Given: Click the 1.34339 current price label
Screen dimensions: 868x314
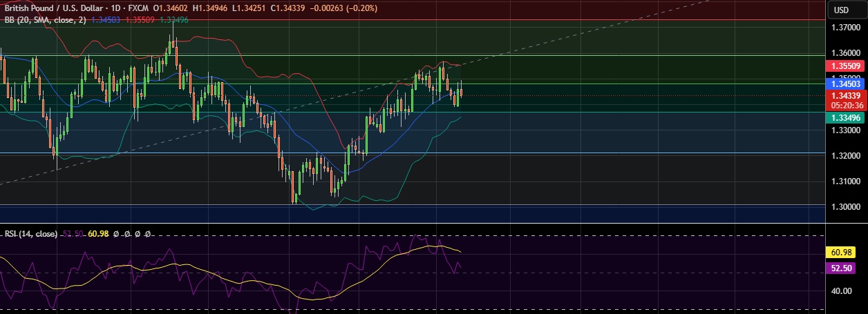Looking at the screenshot, I should [846, 95].
